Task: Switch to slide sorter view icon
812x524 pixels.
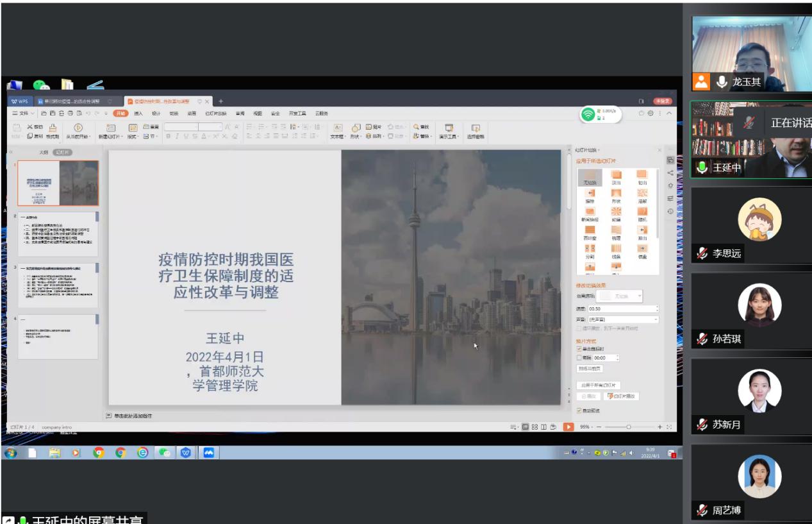Action: [534, 427]
